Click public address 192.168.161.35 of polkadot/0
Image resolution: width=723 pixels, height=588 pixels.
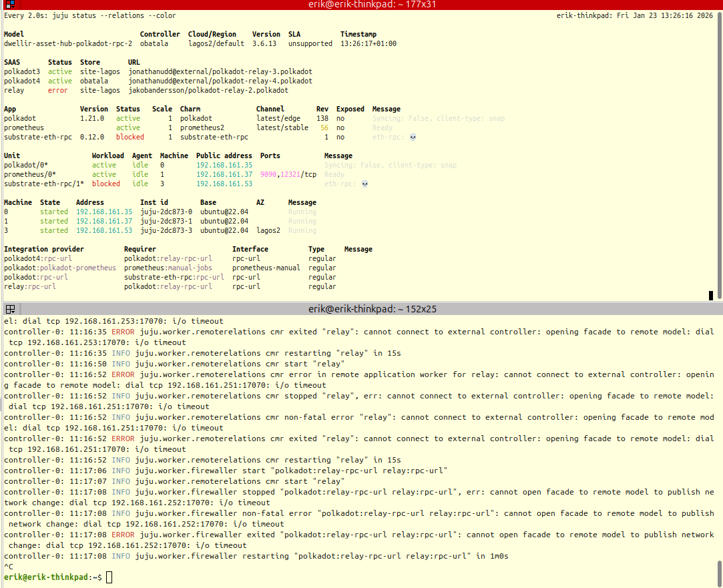point(224,165)
